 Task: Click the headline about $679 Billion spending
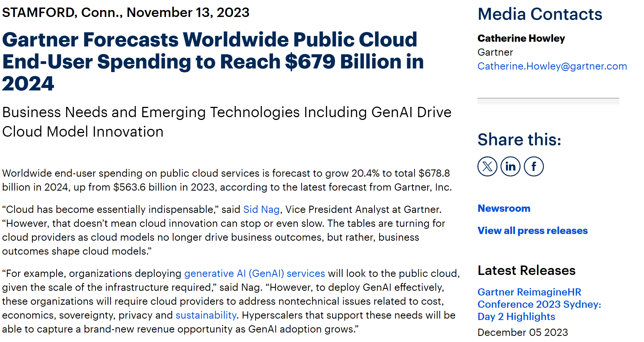pos(213,61)
